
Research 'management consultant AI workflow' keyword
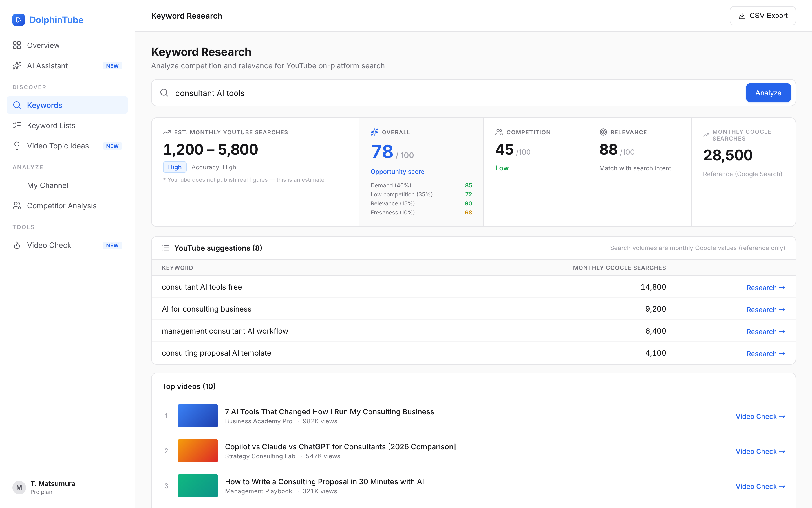point(766,332)
